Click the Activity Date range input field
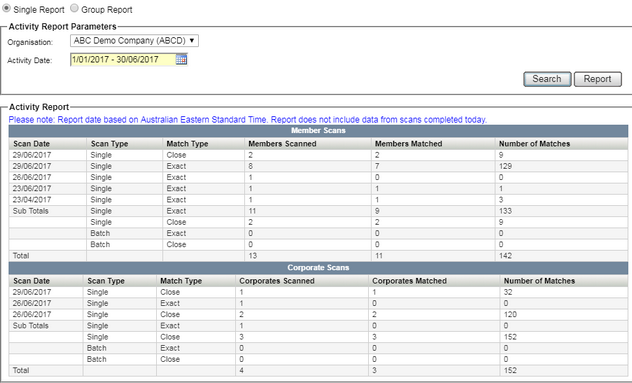The image size is (632, 383). [x=123, y=60]
